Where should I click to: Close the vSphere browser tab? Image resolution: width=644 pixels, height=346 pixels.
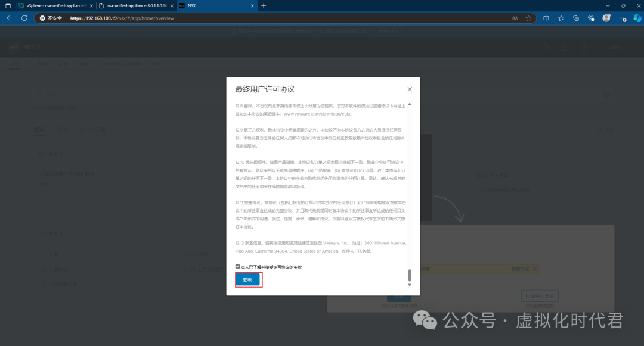pos(91,6)
